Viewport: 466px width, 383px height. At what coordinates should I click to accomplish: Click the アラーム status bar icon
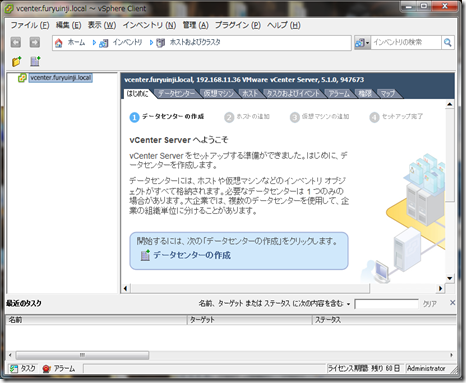pyautogui.click(x=46, y=368)
